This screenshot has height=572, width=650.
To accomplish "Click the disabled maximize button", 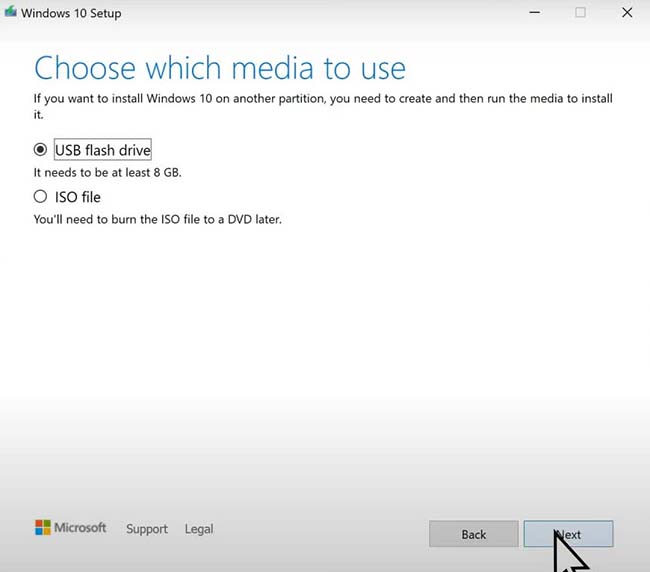I will click(580, 12).
